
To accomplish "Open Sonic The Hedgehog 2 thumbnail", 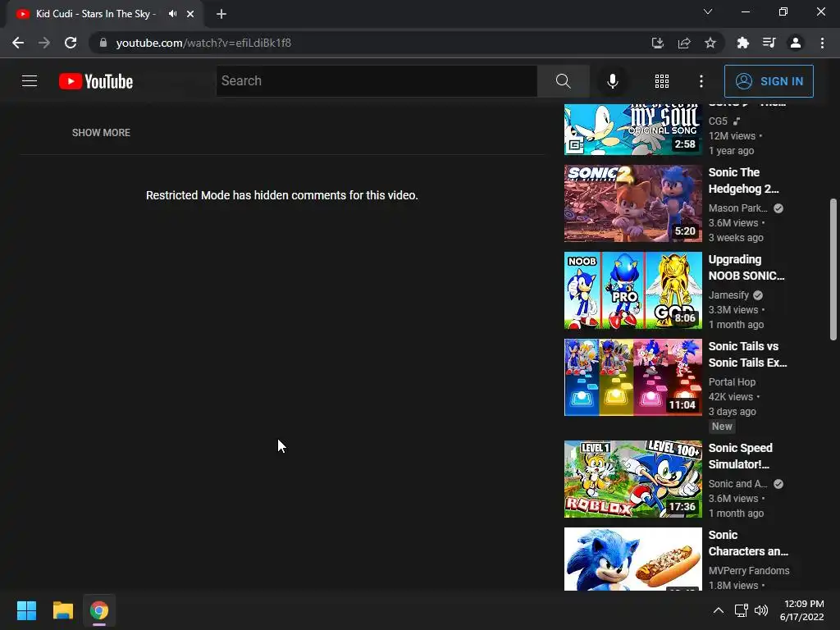I will [632, 203].
